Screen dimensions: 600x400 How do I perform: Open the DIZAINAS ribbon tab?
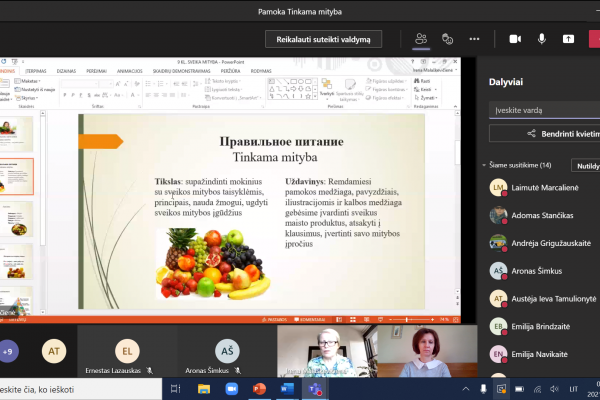point(66,71)
